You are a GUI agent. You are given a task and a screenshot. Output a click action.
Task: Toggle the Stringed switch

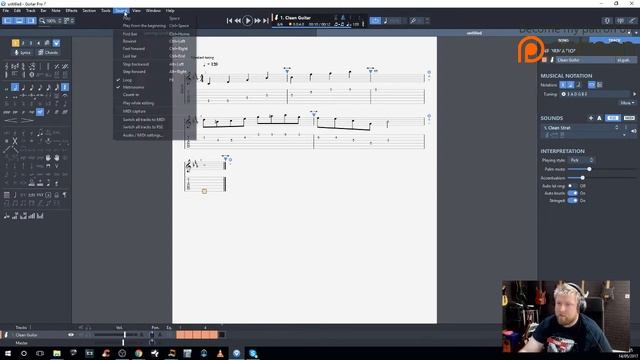573,201
